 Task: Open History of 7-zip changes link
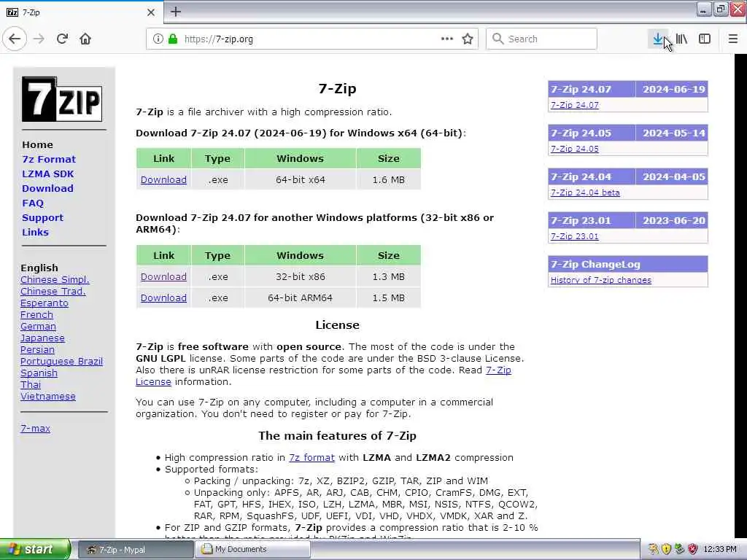[601, 281]
